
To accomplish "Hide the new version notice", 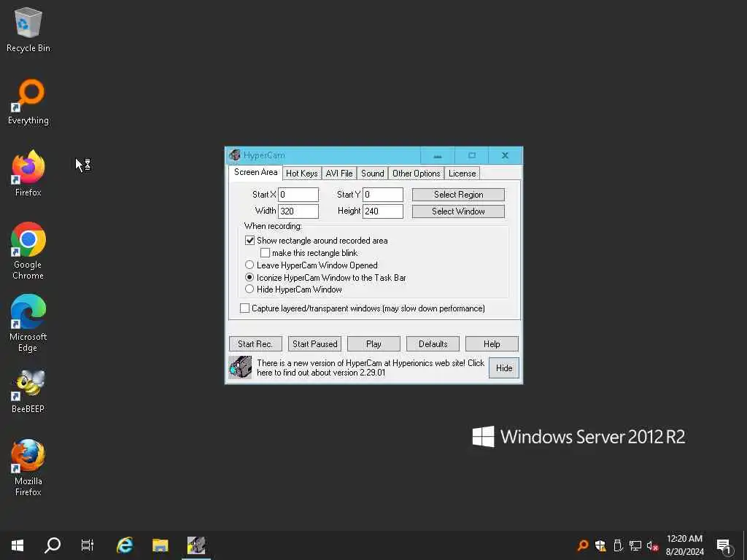I will coord(504,368).
